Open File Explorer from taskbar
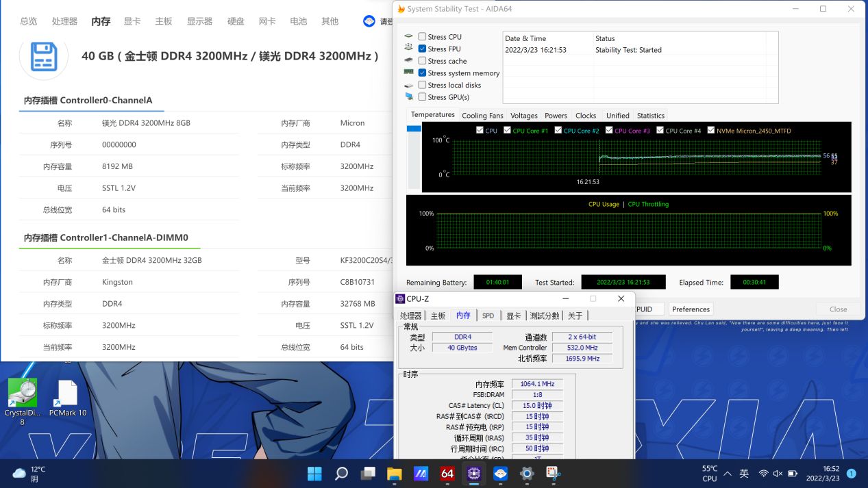 [394, 473]
